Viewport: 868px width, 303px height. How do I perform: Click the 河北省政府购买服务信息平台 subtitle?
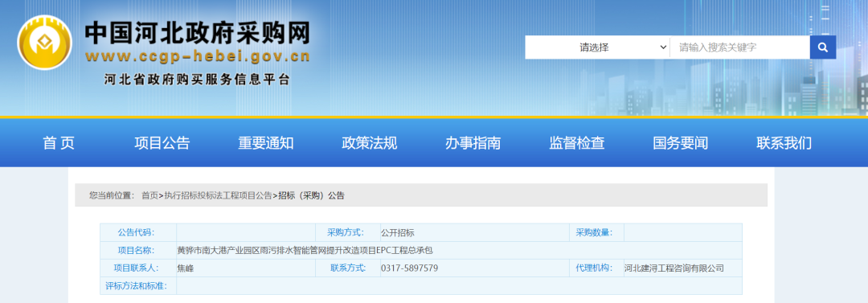point(197,80)
